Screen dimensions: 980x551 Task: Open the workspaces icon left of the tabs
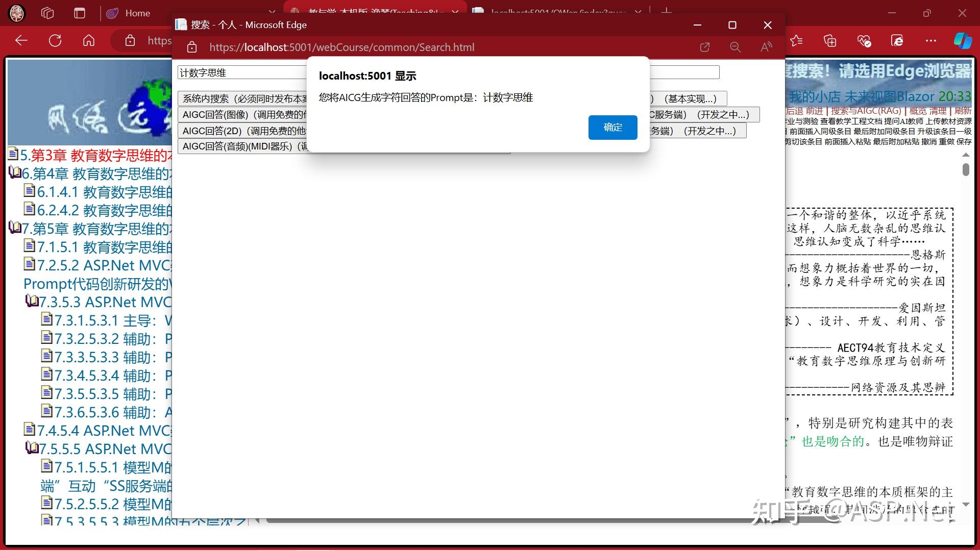coord(47,13)
